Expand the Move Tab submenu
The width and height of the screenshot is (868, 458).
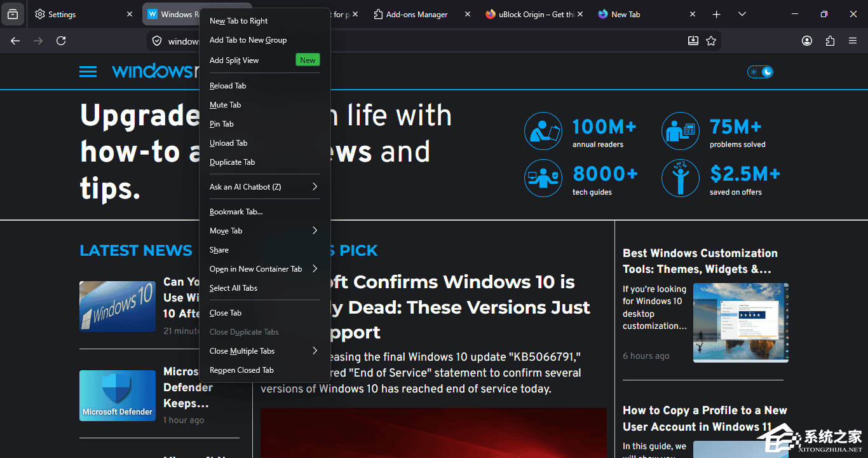315,230
